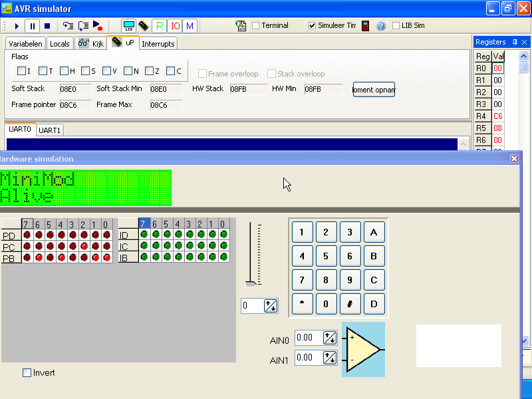Pause the running simulation
The width and height of the screenshot is (532, 399).
32,26
